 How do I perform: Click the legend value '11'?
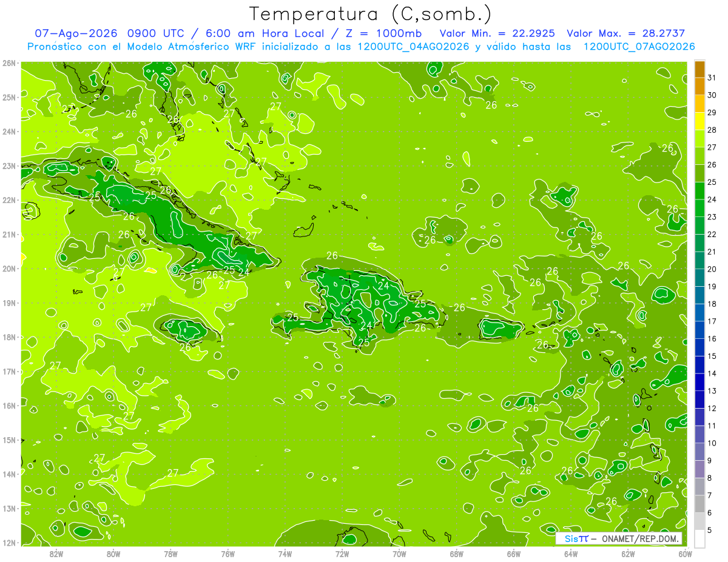click(712, 426)
